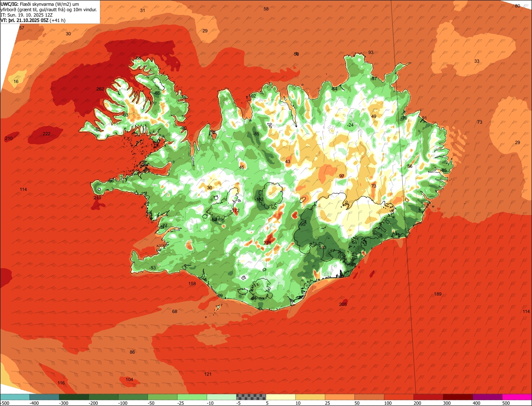
Task: Click the dark red 300 to 400 swatch
Action: [x=458, y=397]
